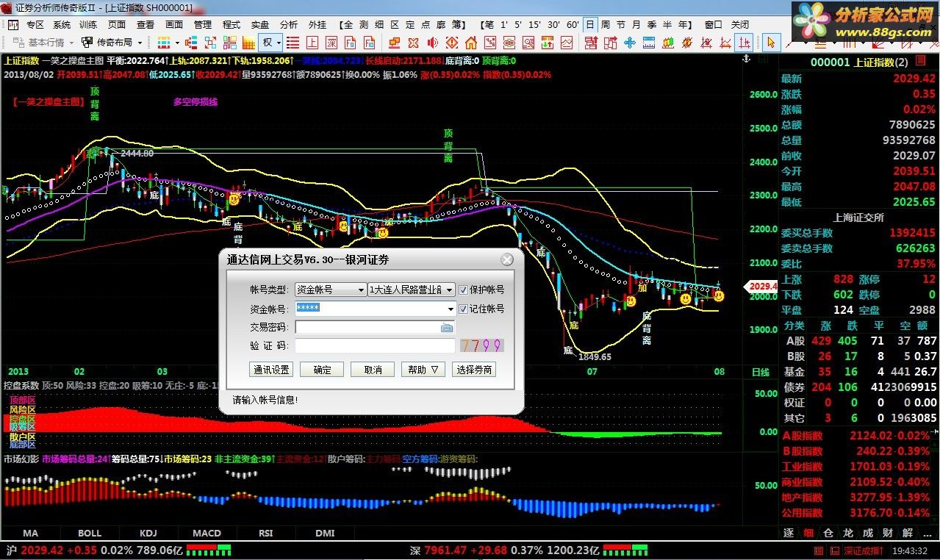The height and width of the screenshot is (560, 940).
Task: Toggle the 记住帐号 checkbox
Action: tap(463, 309)
